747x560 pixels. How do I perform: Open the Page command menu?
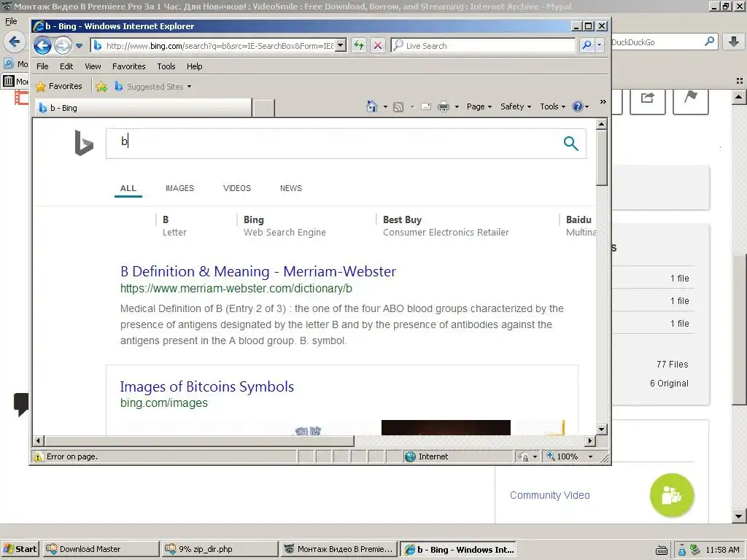[x=479, y=106]
